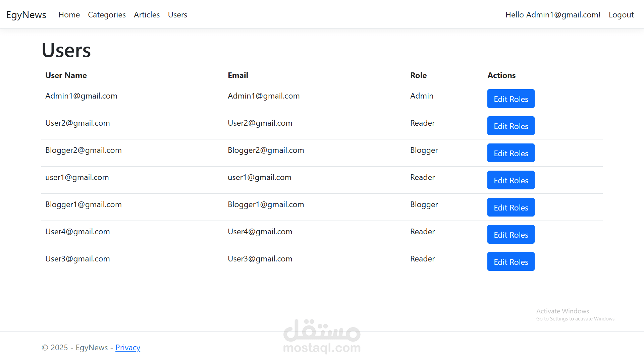
Task: Edit Roles for Blogger2@gmail.com
Action: click(511, 153)
